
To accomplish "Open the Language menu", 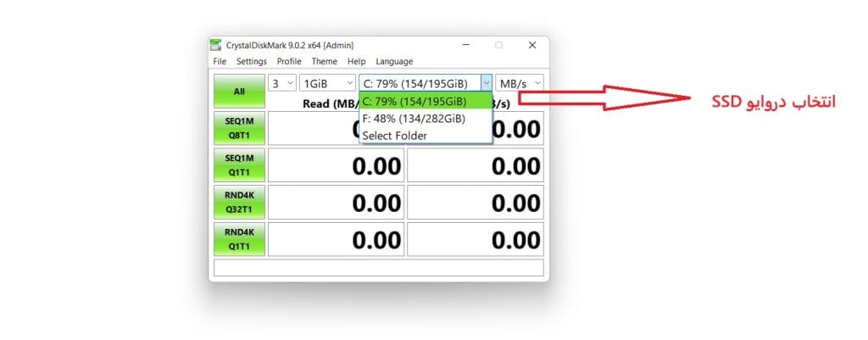I will tap(394, 61).
